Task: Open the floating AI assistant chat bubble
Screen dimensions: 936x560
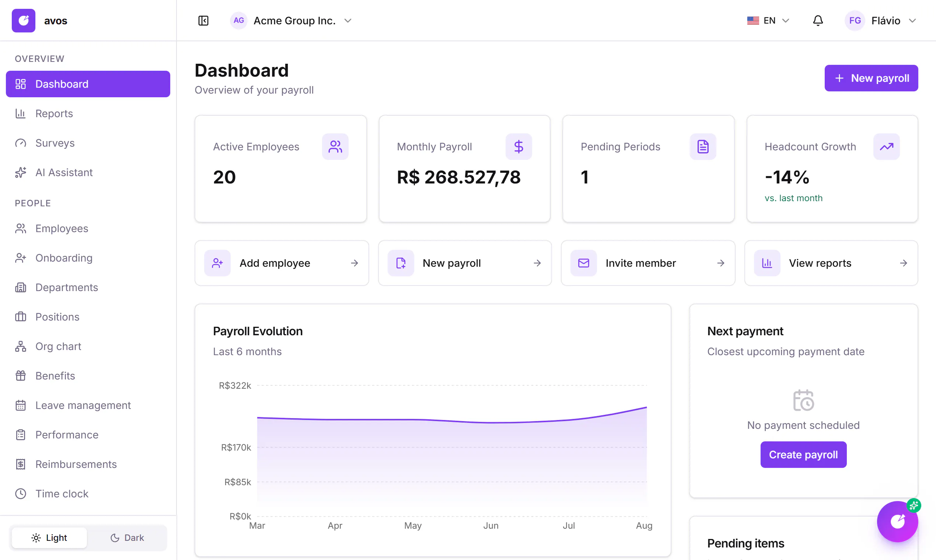Action: click(x=898, y=522)
